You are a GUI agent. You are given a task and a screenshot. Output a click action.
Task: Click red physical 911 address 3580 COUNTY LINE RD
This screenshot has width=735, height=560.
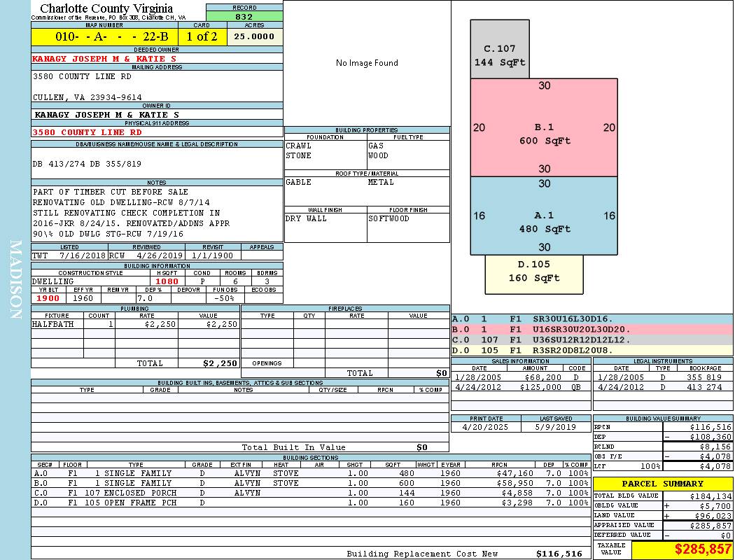point(87,132)
